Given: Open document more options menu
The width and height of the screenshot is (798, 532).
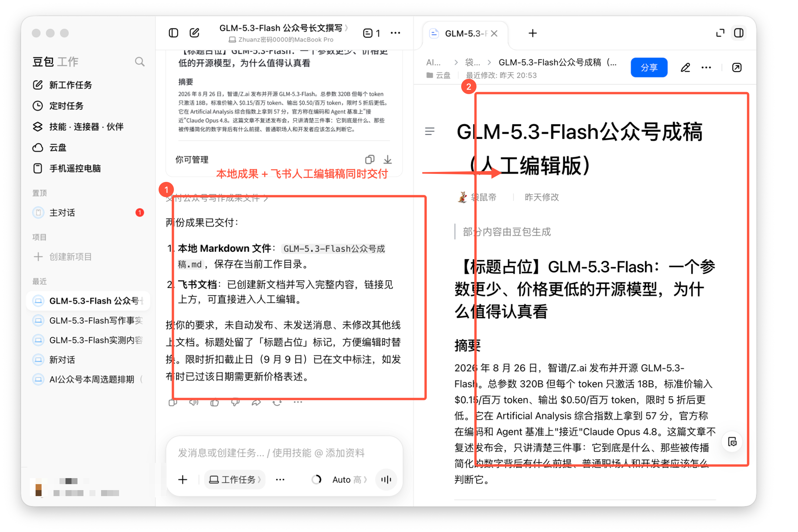Looking at the screenshot, I should pos(706,67).
